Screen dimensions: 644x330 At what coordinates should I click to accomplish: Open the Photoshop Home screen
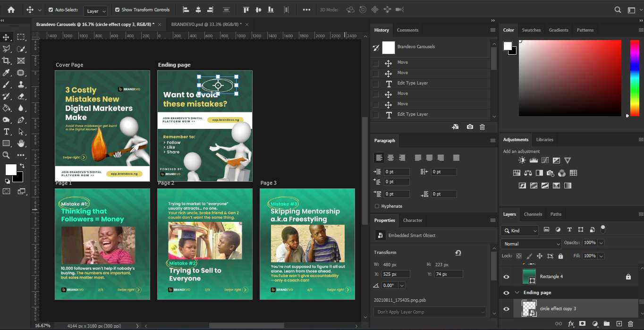11,9
